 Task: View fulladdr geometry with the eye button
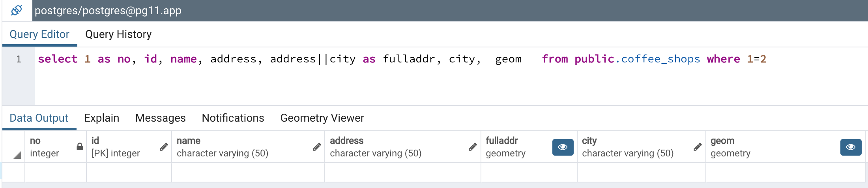[x=563, y=147]
